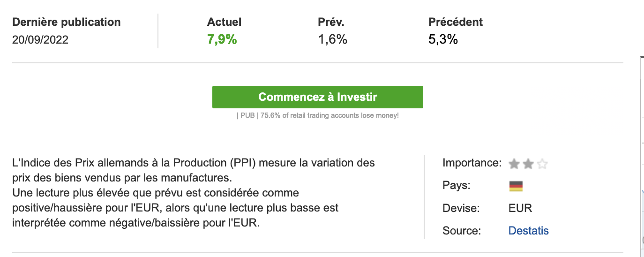This screenshot has height=257, width=644.
Task: Select the 1,6% forecast value
Action: 332,39
